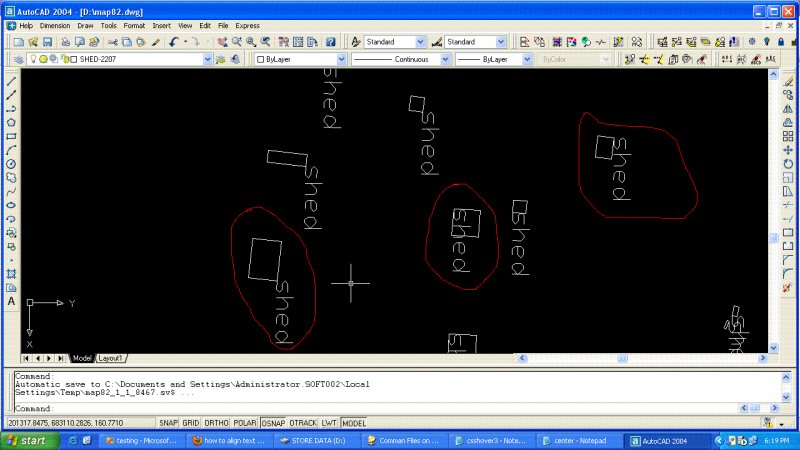
Task: Toggle LWT lineweight display
Action: 329,423
